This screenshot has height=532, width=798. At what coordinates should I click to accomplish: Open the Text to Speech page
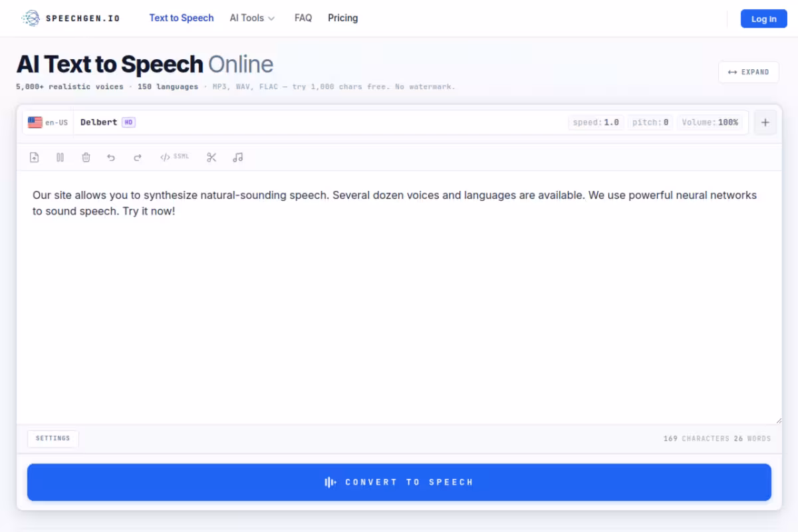(x=182, y=18)
